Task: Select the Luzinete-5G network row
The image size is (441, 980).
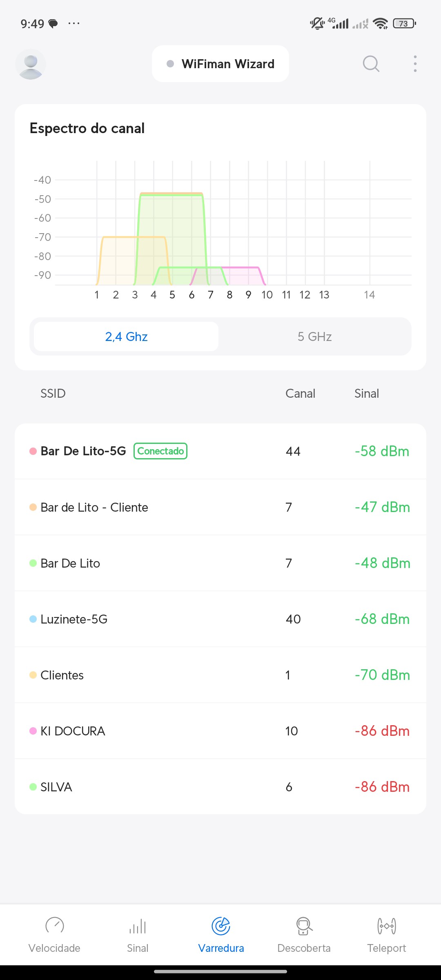Action: pos(220,619)
